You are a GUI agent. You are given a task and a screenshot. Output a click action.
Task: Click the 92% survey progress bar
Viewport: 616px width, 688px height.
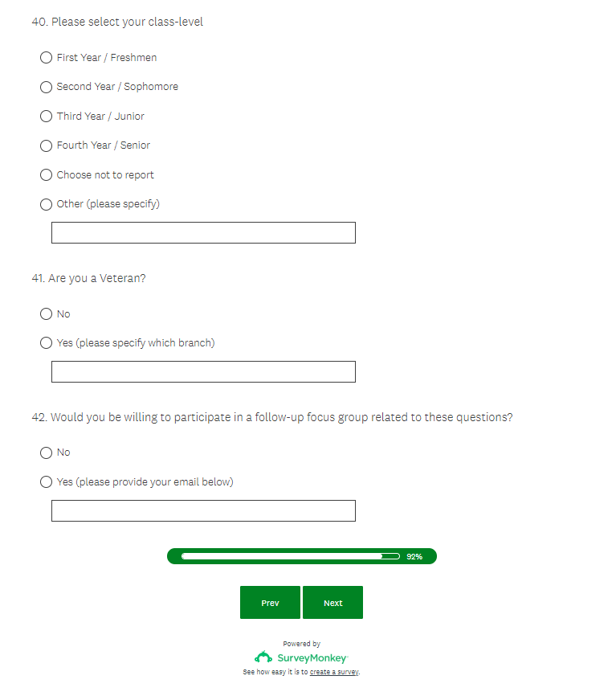click(x=290, y=556)
